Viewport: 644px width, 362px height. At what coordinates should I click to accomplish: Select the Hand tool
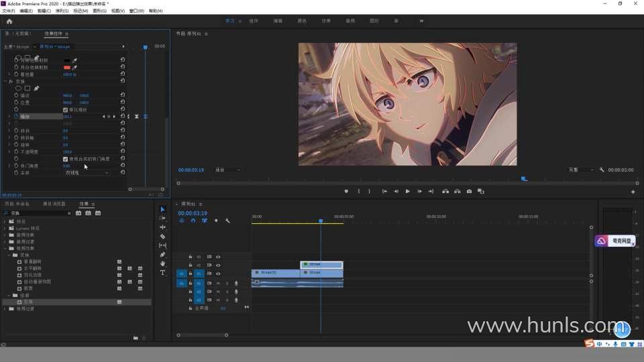[162, 263]
